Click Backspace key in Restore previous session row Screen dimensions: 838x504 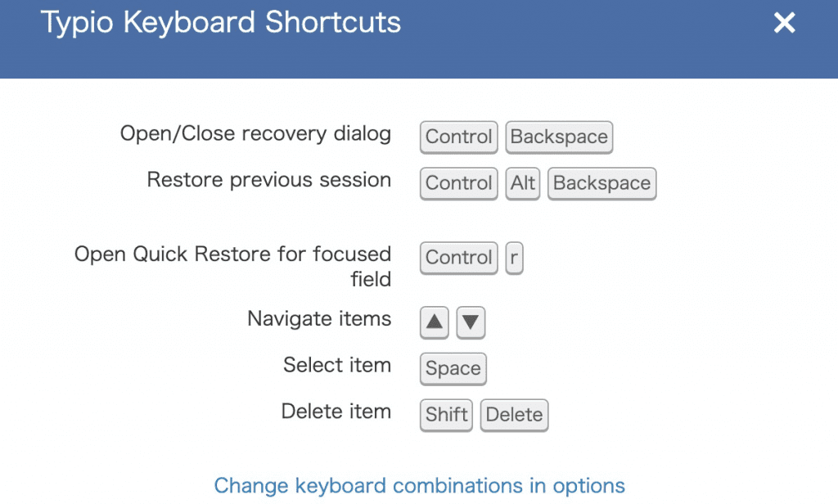click(601, 183)
